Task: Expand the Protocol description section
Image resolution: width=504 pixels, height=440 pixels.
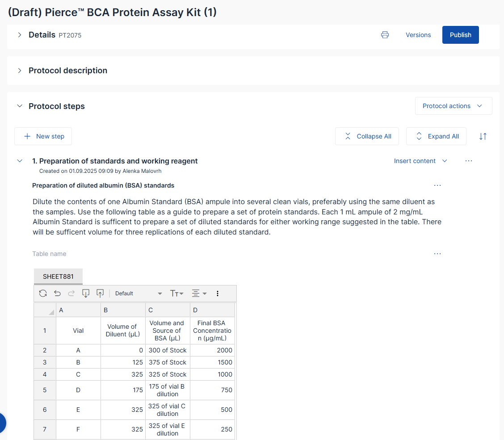Action: coord(20,71)
